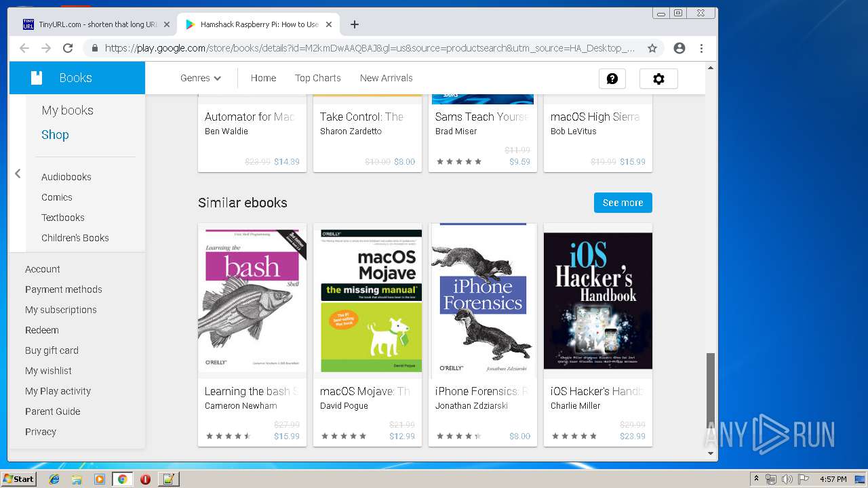Screen dimensions: 868x488
Task: Open Internet Explorer from taskbar
Action: pos(54,479)
